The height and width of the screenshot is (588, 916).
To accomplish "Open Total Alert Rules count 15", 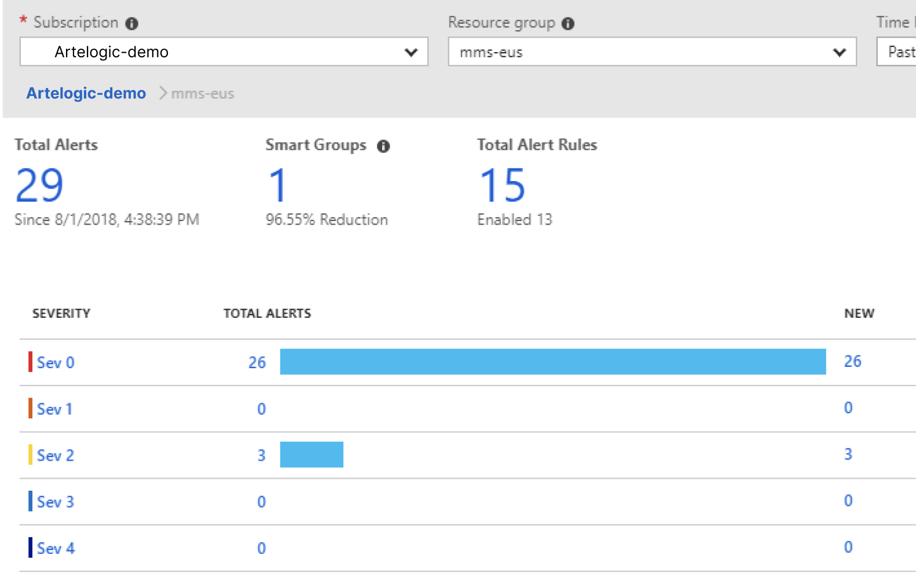I will (x=503, y=185).
